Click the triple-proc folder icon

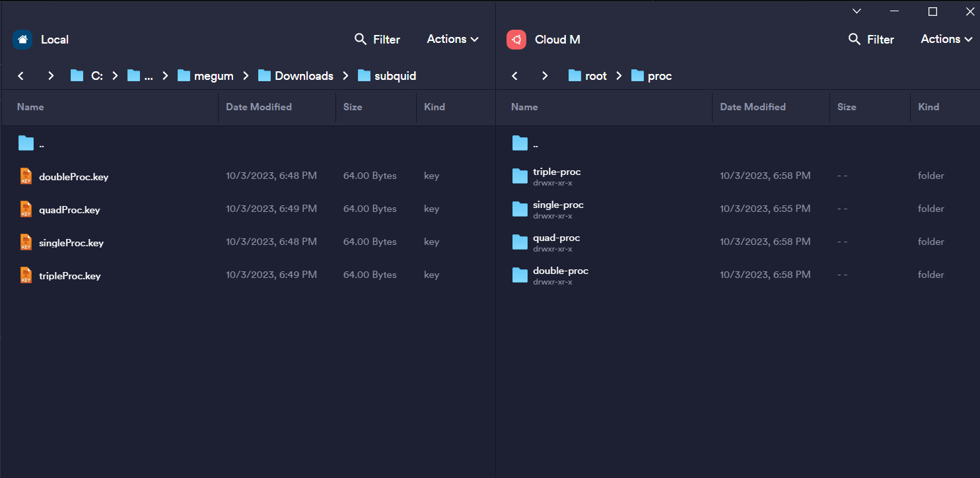pos(520,176)
